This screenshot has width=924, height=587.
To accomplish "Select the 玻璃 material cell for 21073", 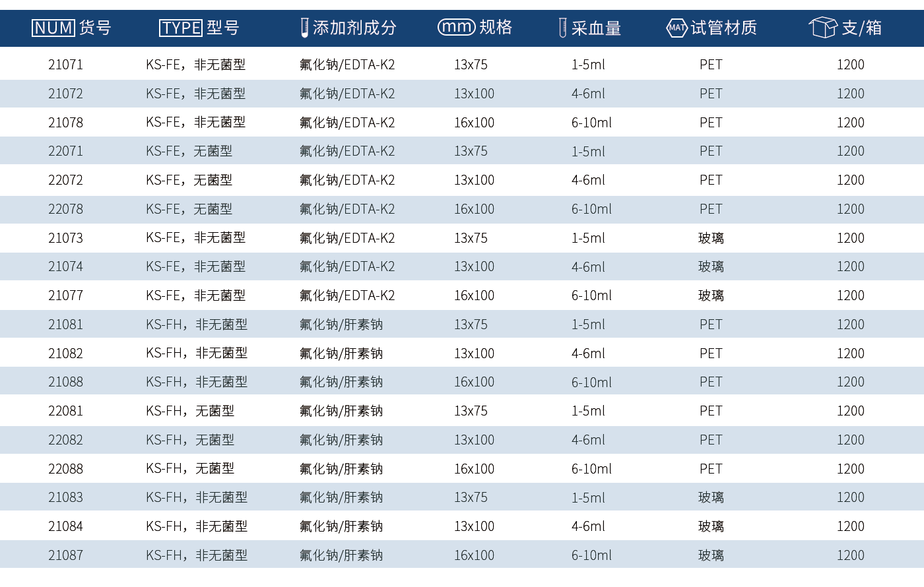I will [x=711, y=237].
